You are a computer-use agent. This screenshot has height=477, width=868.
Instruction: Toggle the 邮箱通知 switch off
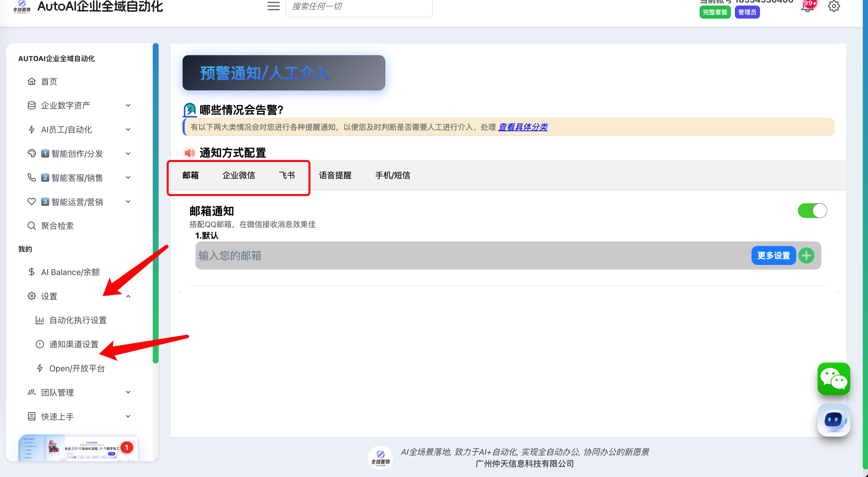pyautogui.click(x=812, y=211)
